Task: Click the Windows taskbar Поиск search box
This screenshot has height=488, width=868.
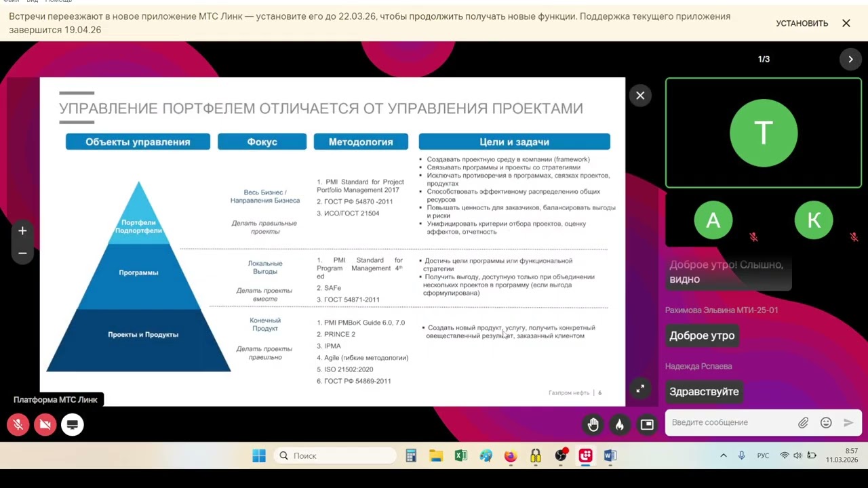Action: click(x=336, y=456)
